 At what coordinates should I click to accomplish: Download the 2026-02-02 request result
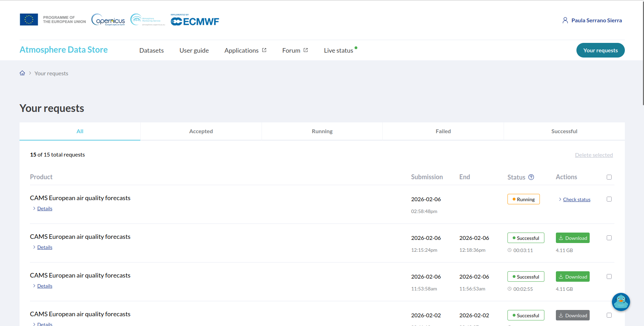pyautogui.click(x=573, y=315)
